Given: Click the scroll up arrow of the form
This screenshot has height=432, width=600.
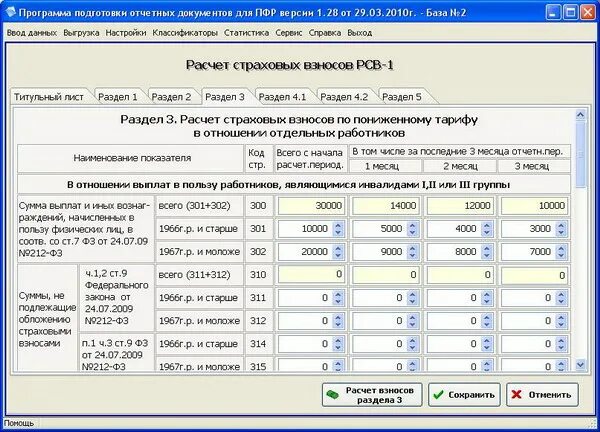Looking at the screenshot, I should point(580,115).
